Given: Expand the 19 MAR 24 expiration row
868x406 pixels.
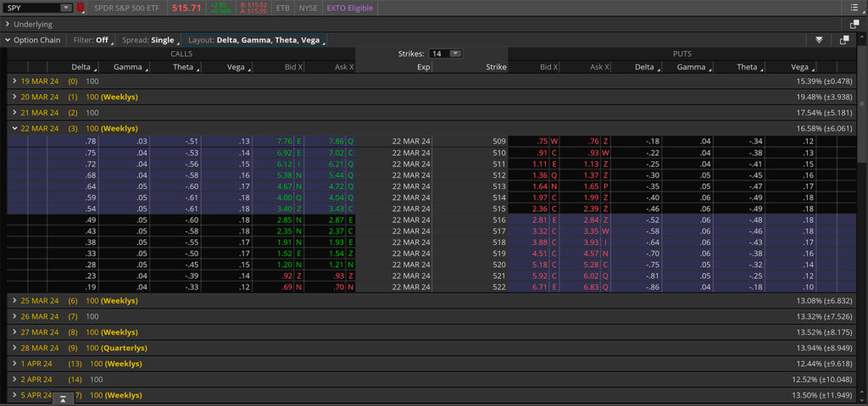Looking at the screenshot, I should click(x=14, y=81).
